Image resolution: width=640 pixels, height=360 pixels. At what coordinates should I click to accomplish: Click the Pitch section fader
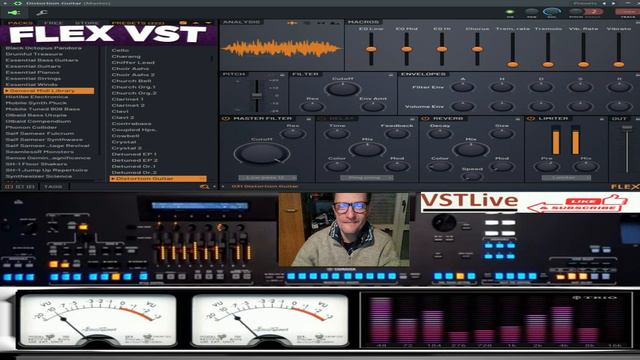click(257, 95)
